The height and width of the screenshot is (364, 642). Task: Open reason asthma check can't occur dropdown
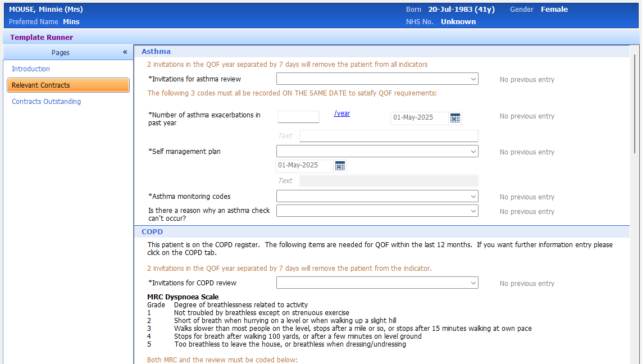click(x=377, y=211)
